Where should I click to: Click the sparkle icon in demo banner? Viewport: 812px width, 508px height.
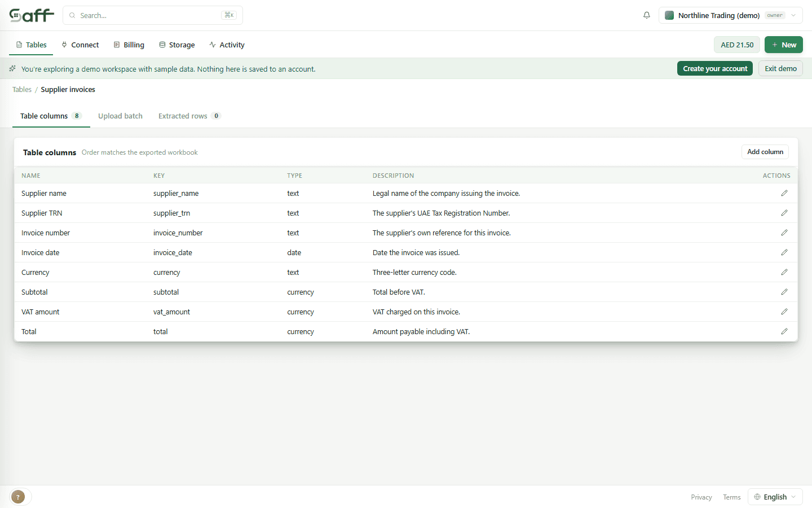pyautogui.click(x=12, y=68)
